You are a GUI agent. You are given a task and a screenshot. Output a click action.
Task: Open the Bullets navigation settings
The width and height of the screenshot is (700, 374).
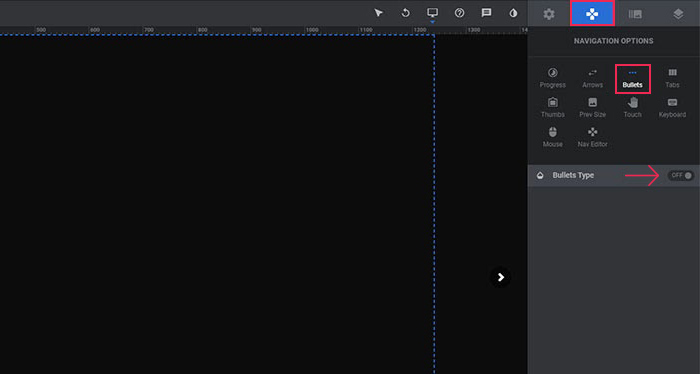point(632,79)
